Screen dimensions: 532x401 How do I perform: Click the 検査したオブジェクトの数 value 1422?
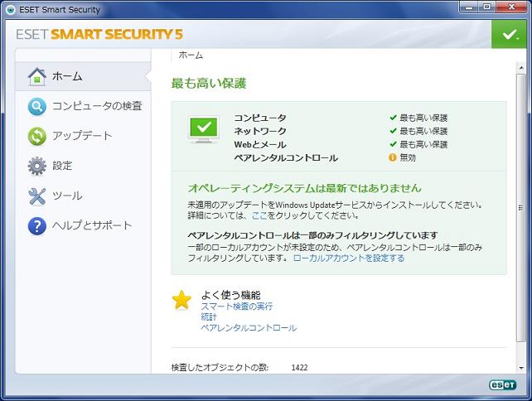pyautogui.click(x=300, y=367)
